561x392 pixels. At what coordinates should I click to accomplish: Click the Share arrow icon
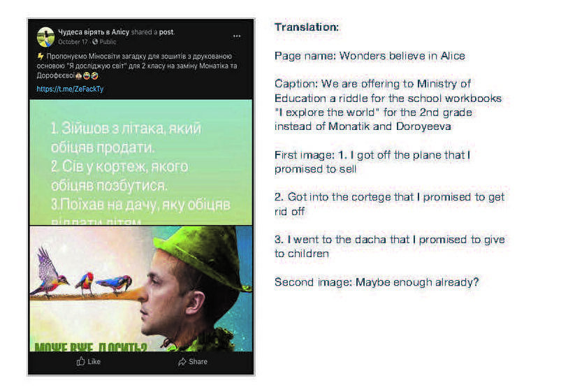click(182, 361)
